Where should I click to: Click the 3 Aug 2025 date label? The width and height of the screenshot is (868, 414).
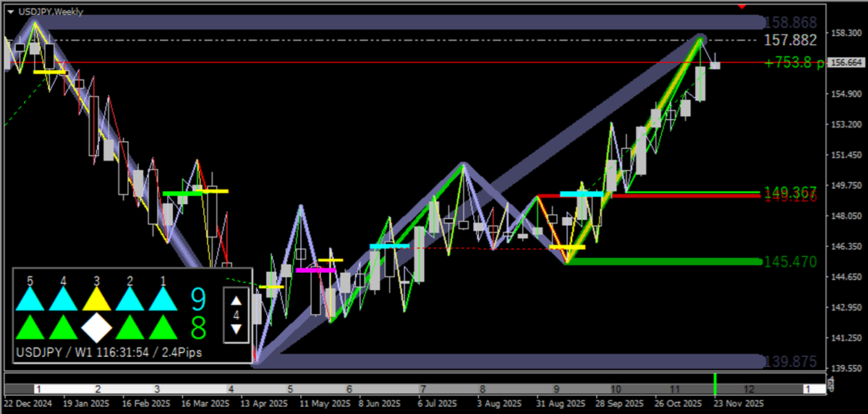pos(500,402)
